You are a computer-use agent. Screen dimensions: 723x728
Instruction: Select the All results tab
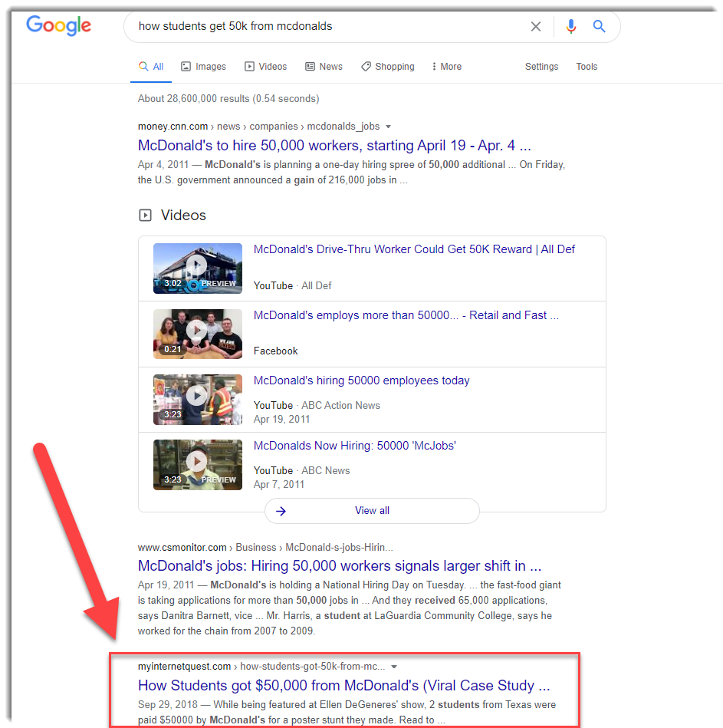[151, 67]
